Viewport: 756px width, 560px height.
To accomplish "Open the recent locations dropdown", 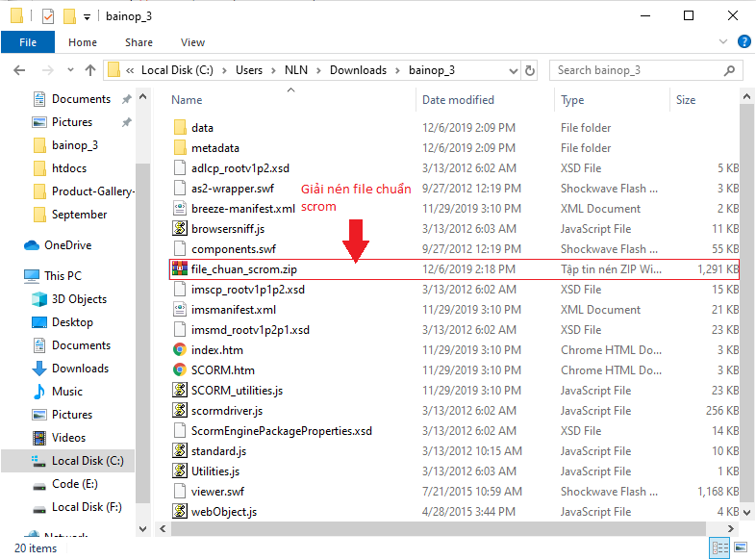I will tap(70, 70).
